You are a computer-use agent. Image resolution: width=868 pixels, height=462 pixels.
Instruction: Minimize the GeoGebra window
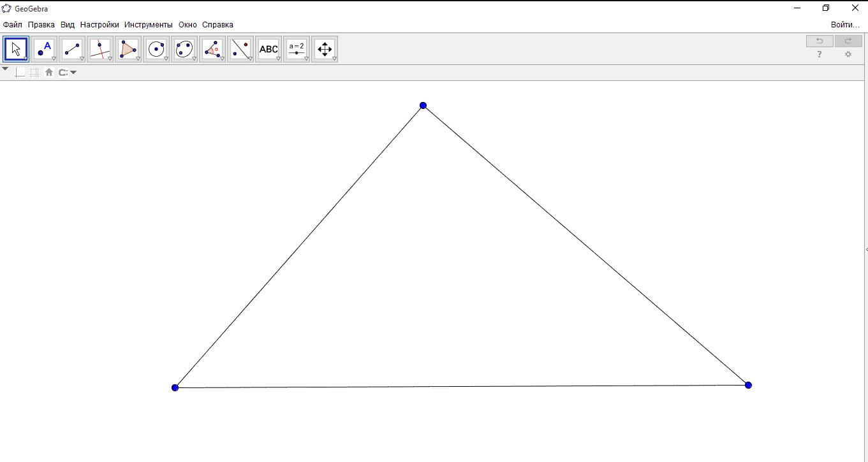point(797,8)
